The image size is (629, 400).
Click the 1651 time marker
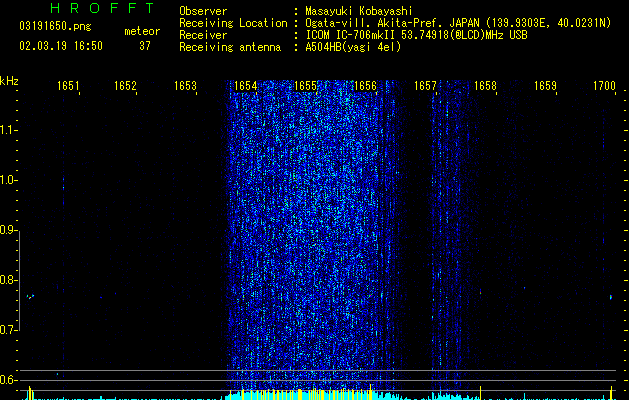pyautogui.click(x=68, y=86)
